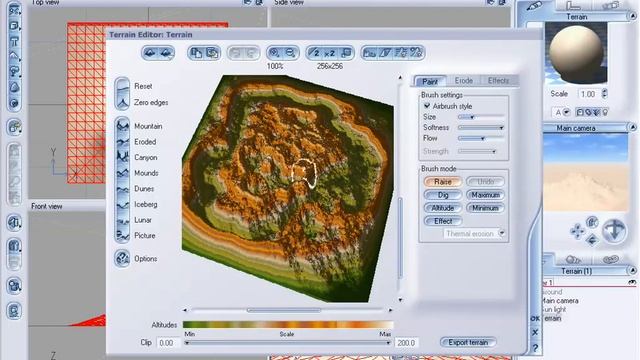Apply the Mounds terrain preset
The height and width of the screenshot is (360, 640).
click(146, 173)
